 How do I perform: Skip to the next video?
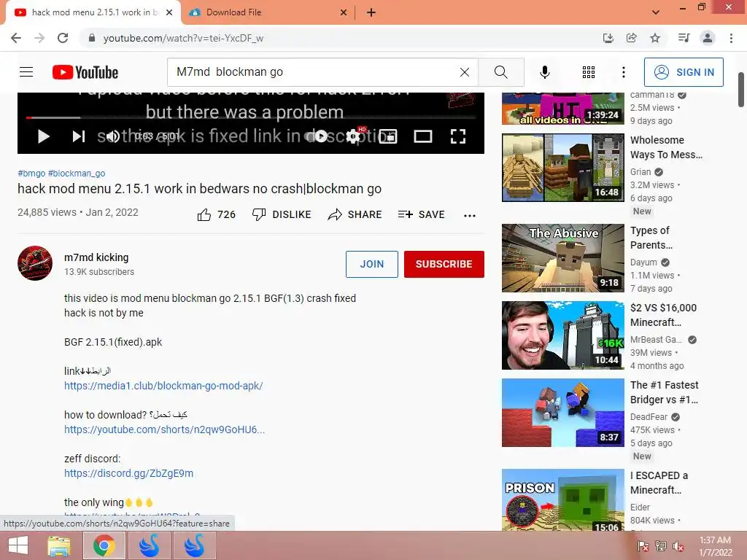pyautogui.click(x=79, y=136)
